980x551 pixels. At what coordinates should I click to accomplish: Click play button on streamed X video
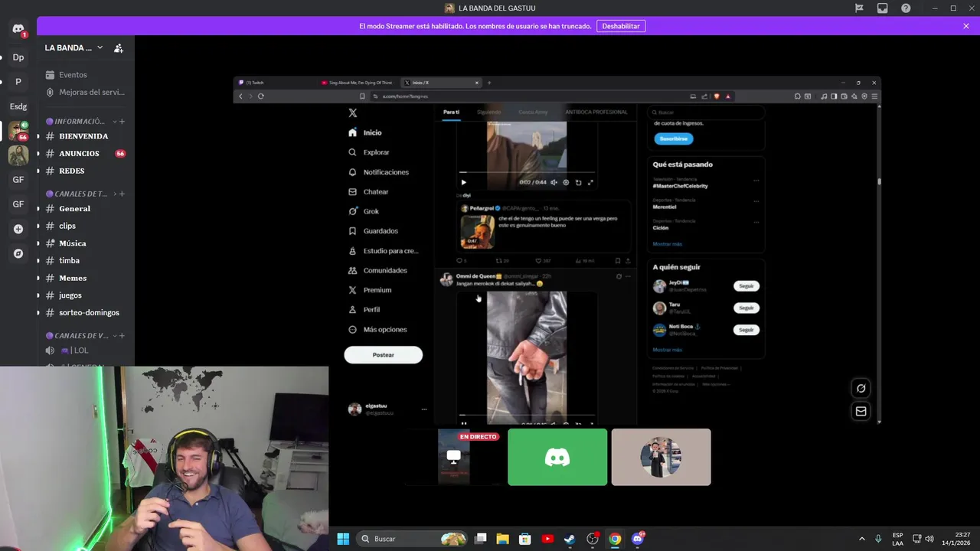tap(463, 182)
